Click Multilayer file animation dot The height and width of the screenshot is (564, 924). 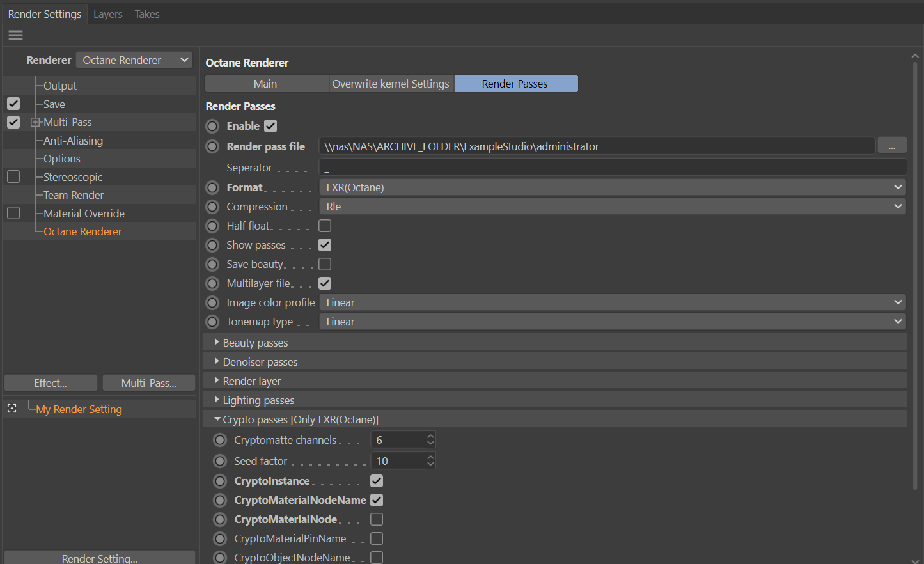(x=213, y=283)
